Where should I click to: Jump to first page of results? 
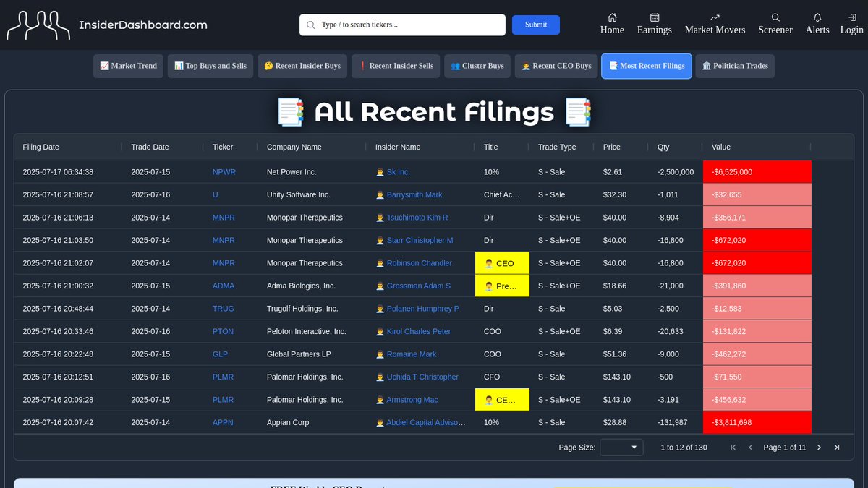[733, 448]
